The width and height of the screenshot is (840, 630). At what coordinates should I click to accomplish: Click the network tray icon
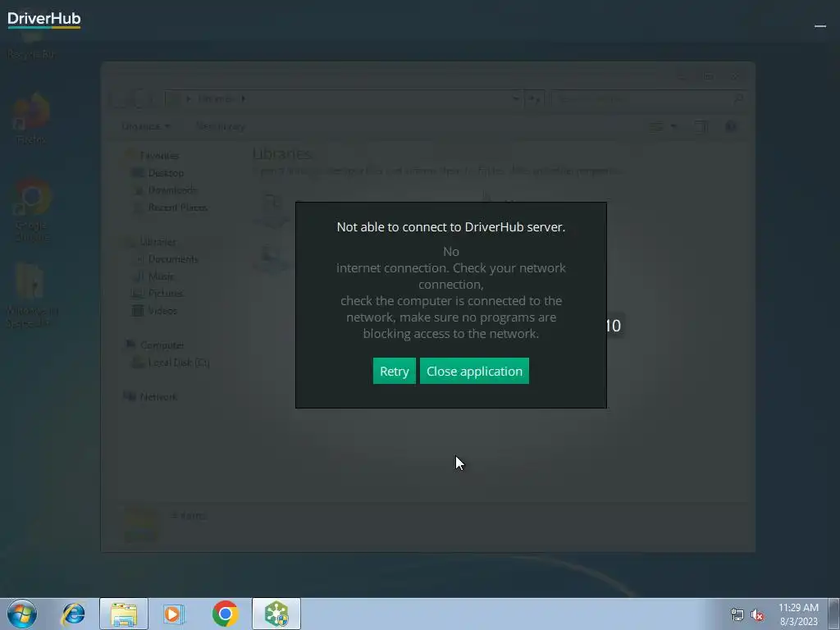click(x=737, y=615)
